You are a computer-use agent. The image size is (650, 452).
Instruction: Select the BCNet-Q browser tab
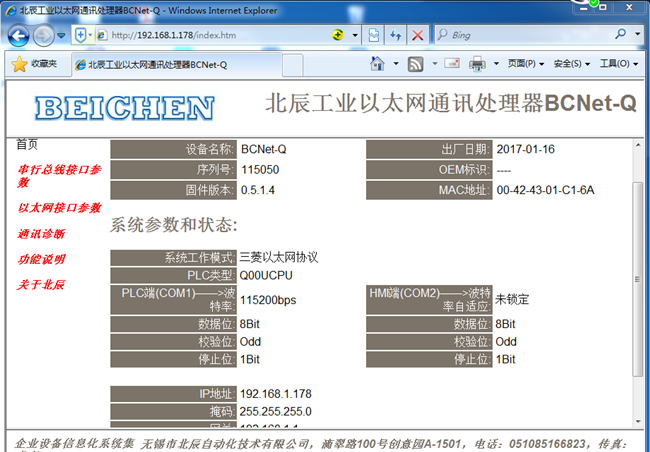177,65
